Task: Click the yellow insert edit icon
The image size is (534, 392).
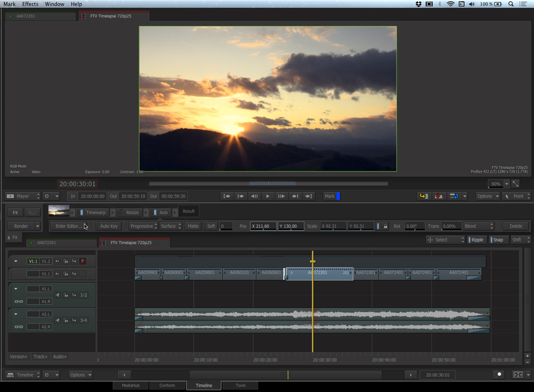Action: point(423,196)
